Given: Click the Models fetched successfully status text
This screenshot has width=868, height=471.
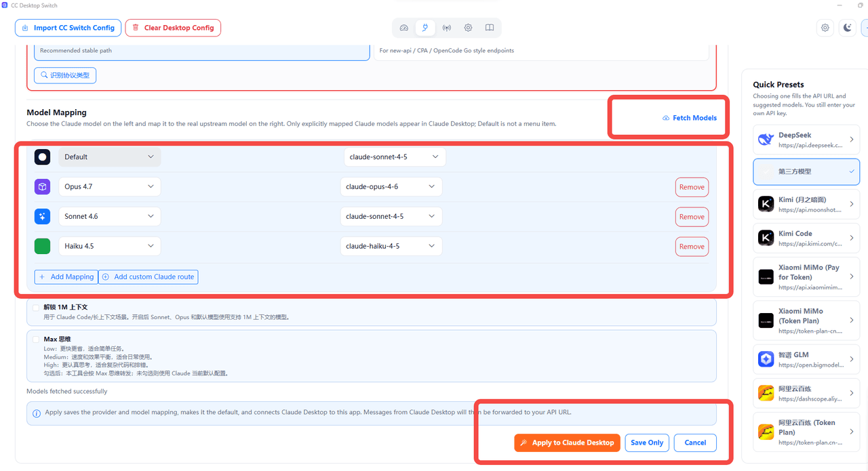Looking at the screenshot, I should coord(67,391).
